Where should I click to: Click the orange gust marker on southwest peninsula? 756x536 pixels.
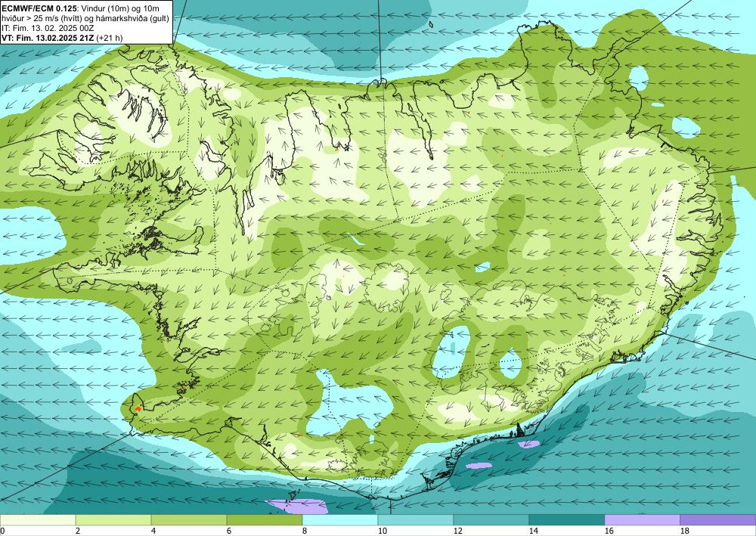[x=138, y=409]
